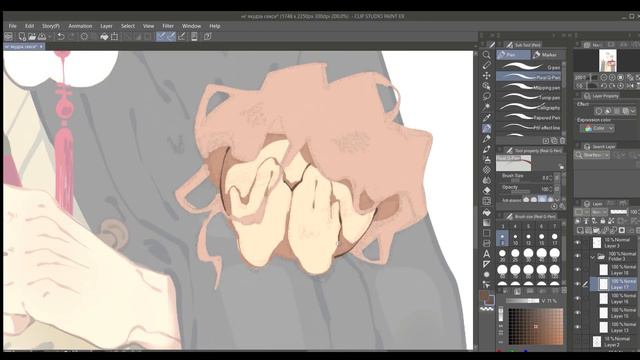Open the Filter menu
The width and height of the screenshot is (640, 360).
(168, 26)
